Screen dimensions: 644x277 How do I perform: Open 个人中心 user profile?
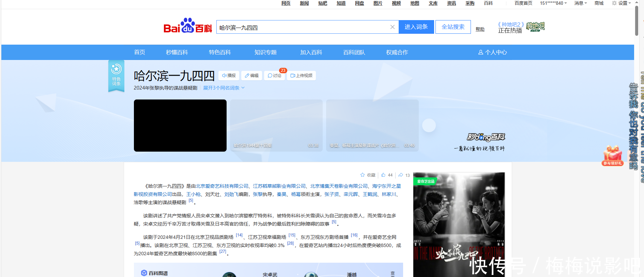click(492, 52)
